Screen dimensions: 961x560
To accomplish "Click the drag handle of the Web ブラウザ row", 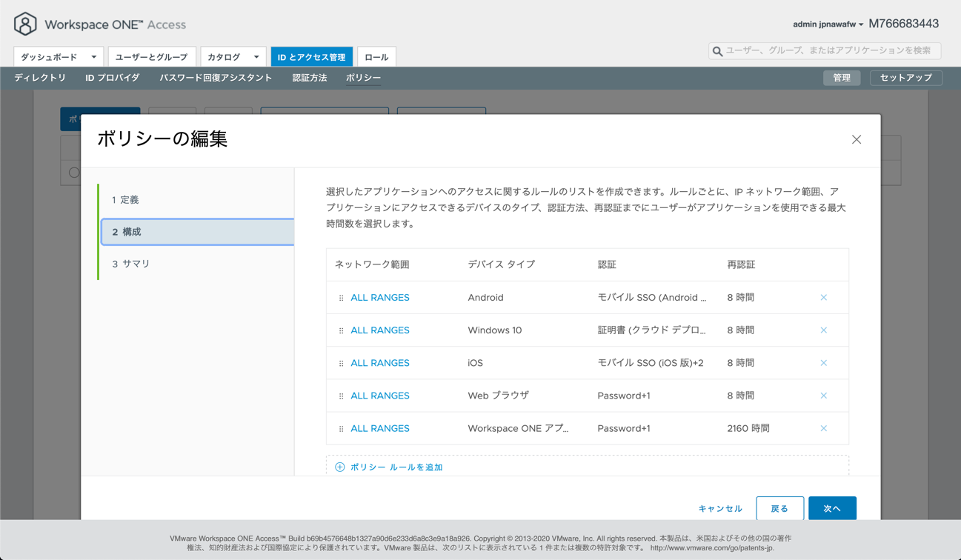I will 341,396.
